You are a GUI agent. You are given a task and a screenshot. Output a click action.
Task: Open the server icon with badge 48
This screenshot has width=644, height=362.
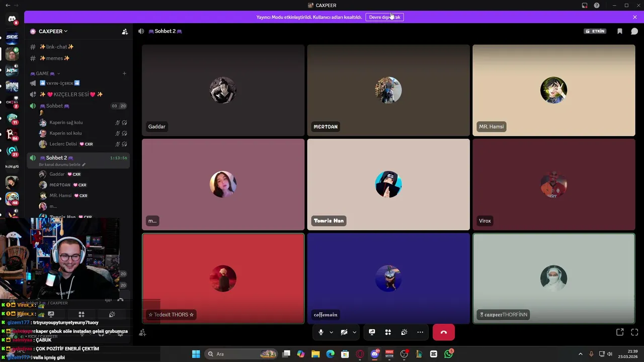click(12, 199)
